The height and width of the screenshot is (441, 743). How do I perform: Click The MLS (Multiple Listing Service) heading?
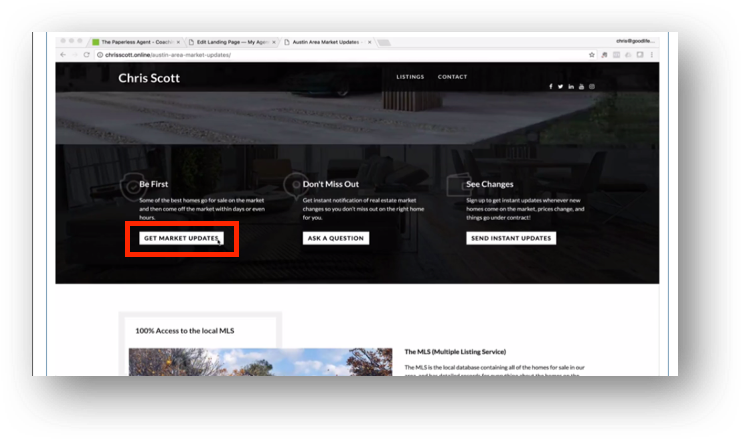(x=455, y=352)
